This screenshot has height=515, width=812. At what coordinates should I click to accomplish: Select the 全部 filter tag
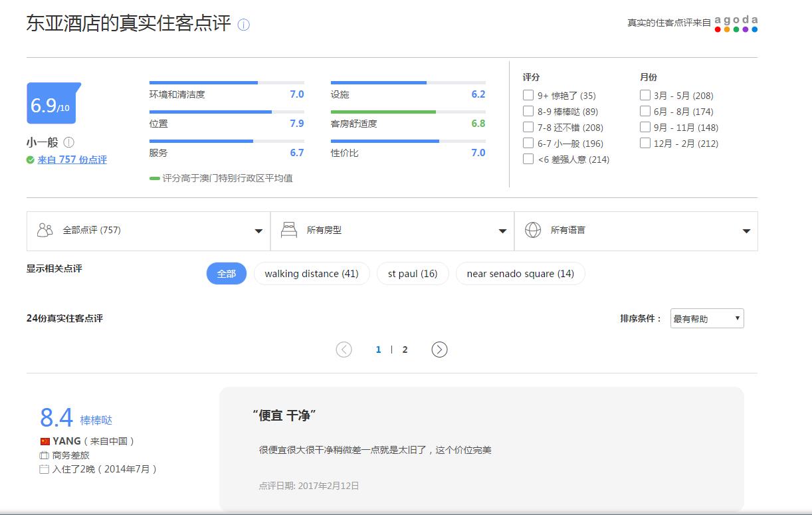click(227, 274)
